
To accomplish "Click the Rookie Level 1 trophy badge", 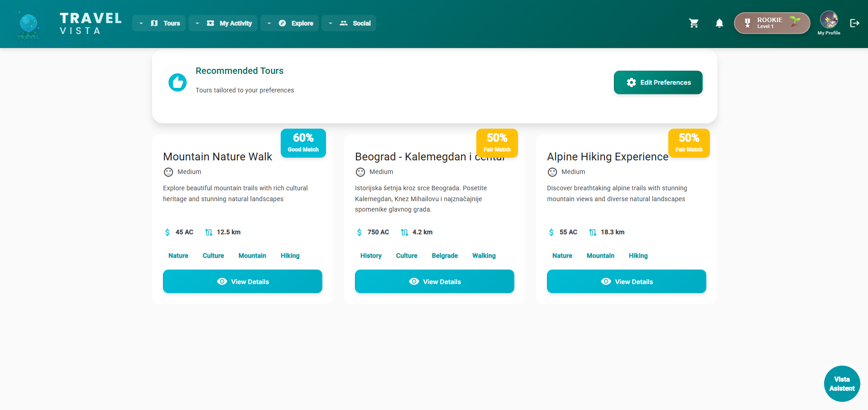I will click(x=772, y=23).
